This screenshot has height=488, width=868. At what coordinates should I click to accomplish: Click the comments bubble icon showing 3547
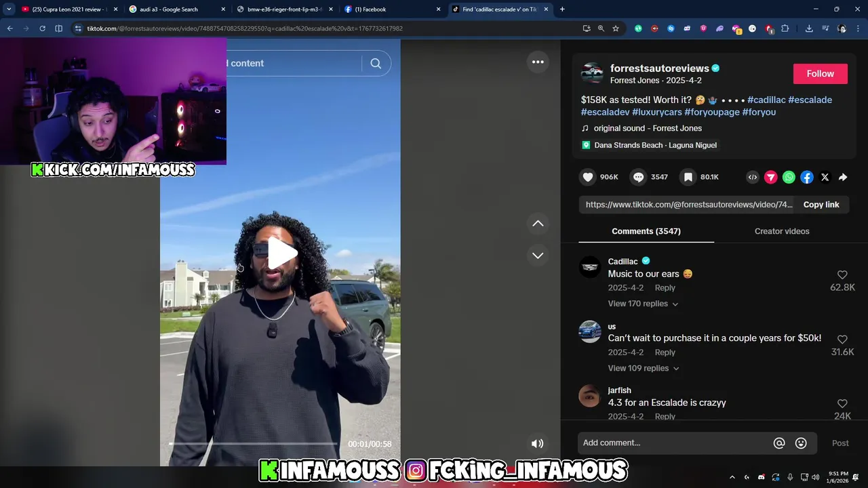coord(638,177)
